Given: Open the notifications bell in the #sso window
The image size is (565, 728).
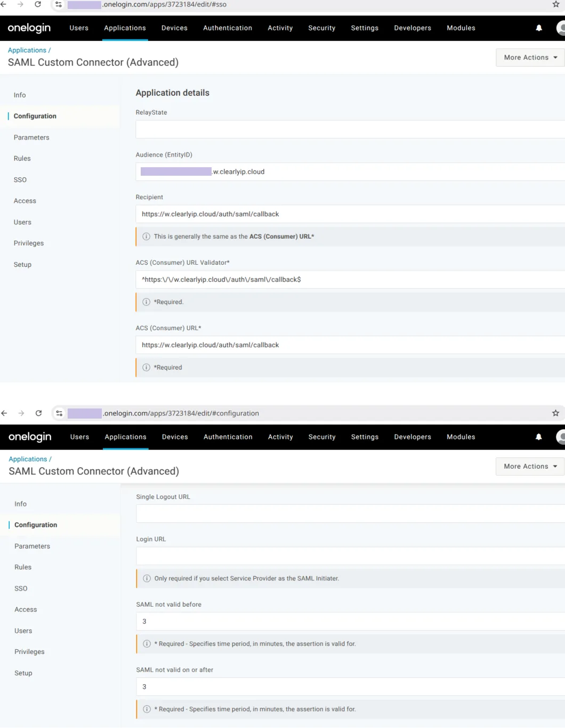Looking at the screenshot, I should 539,28.
